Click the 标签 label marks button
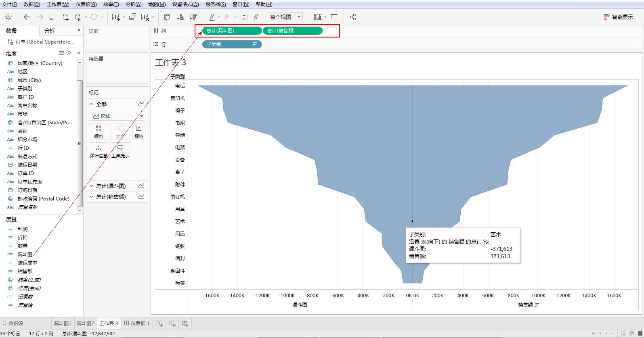The image size is (644, 338). pyautogui.click(x=139, y=131)
